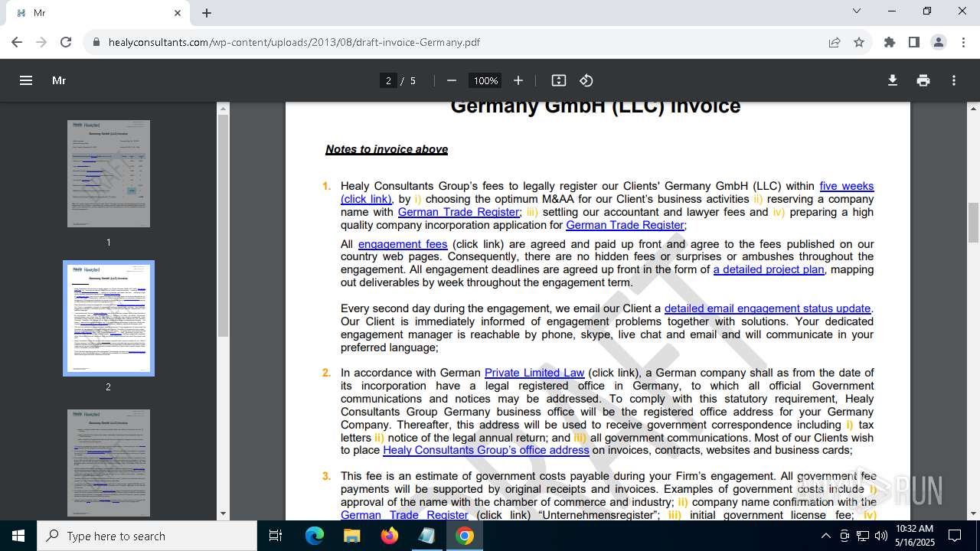
Task: Open the first 'German Trade Register' link
Action: pyautogui.click(x=459, y=212)
